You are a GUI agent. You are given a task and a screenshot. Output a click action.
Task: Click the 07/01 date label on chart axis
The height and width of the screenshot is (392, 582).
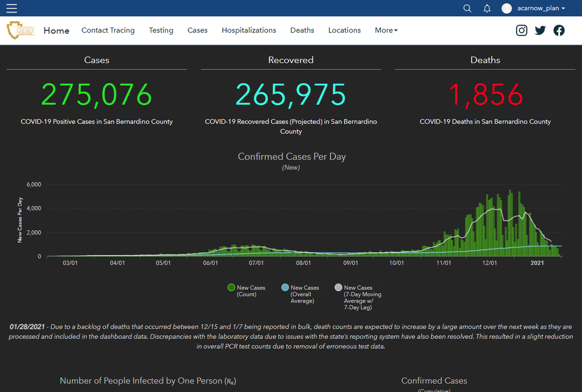pos(257,263)
